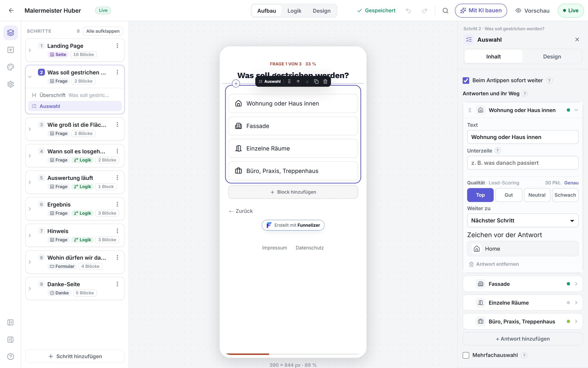Viewport: 588px width, 368px height.
Task: Open search with the magnifier icon
Action: point(445,10)
